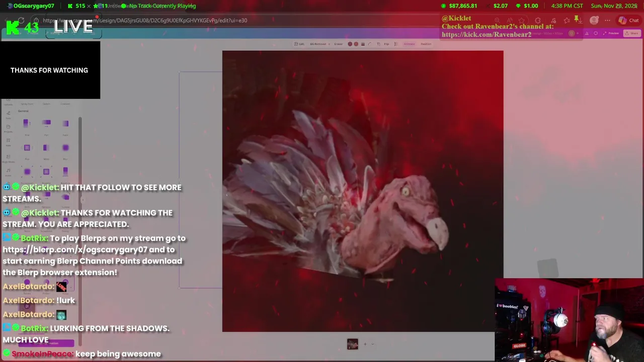Image resolution: width=644 pixels, height=362 pixels.
Task: Click the Flip button
Action: 386,44
